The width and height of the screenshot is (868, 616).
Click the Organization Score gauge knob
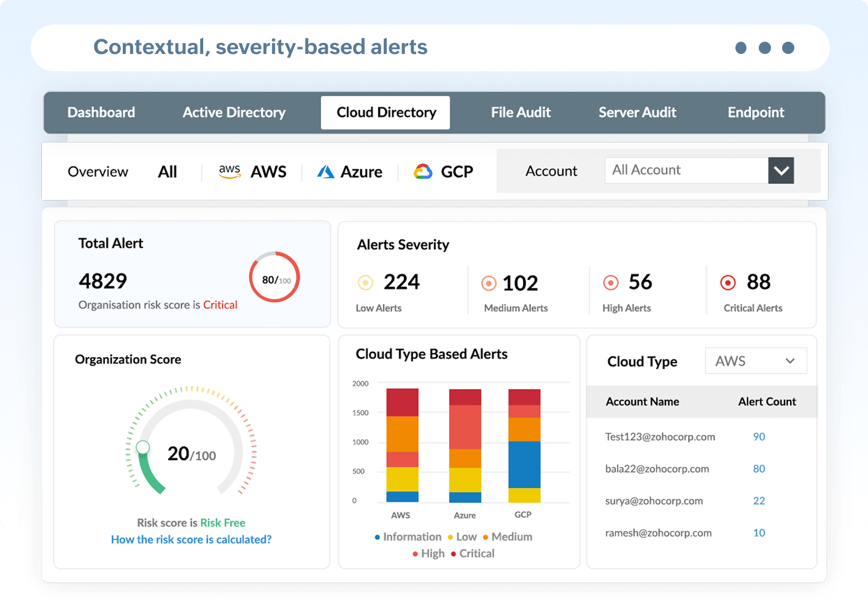click(143, 447)
